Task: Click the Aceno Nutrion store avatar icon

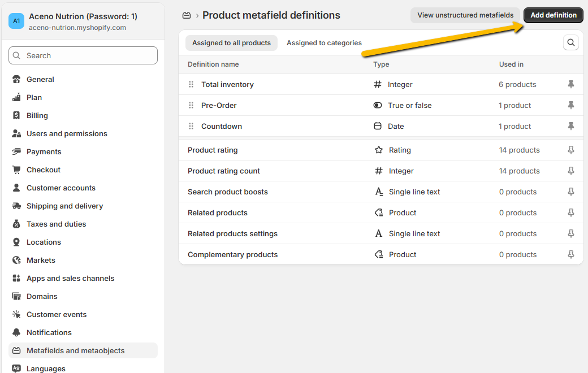Action: (x=16, y=21)
